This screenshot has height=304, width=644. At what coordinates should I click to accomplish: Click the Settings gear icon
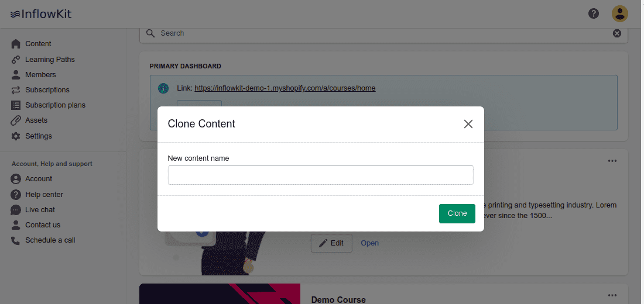pyautogui.click(x=16, y=136)
